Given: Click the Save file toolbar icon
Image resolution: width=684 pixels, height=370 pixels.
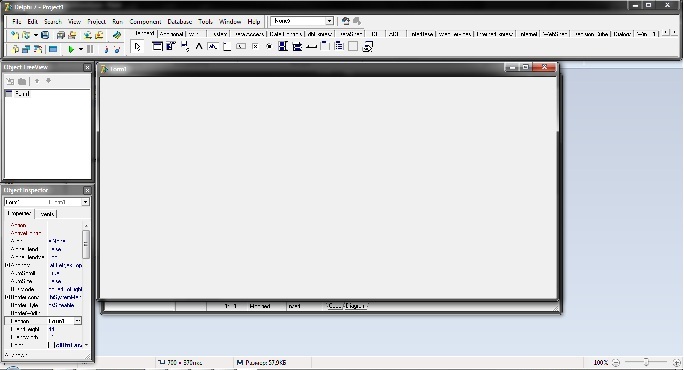Looking at the screenshot, I should point(45,35).
